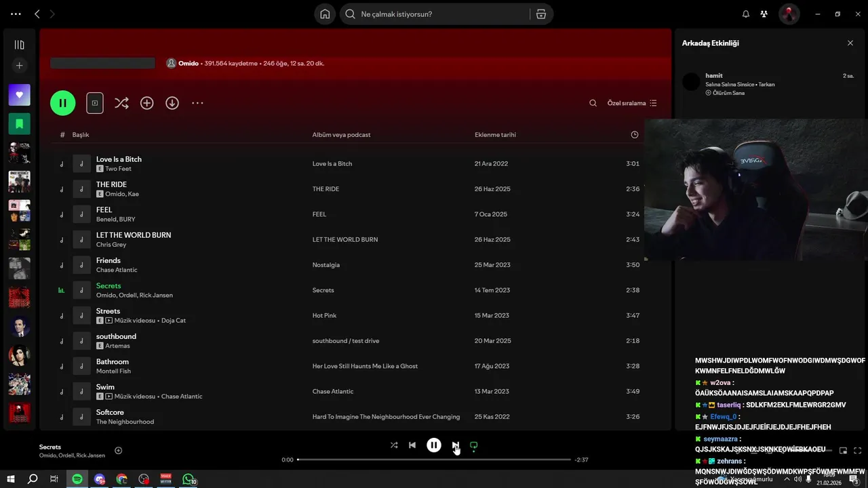
Task: Click Spotify icon in taskbar
Action: 77,479
